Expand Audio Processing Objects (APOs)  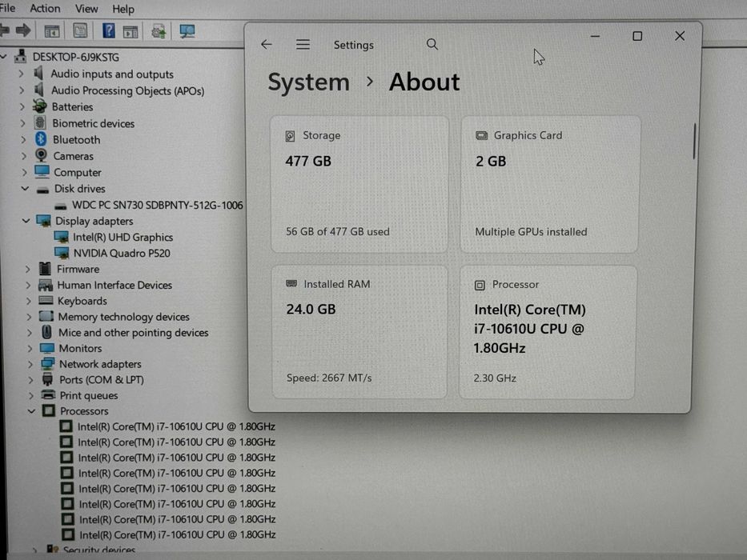click(21, 90)
